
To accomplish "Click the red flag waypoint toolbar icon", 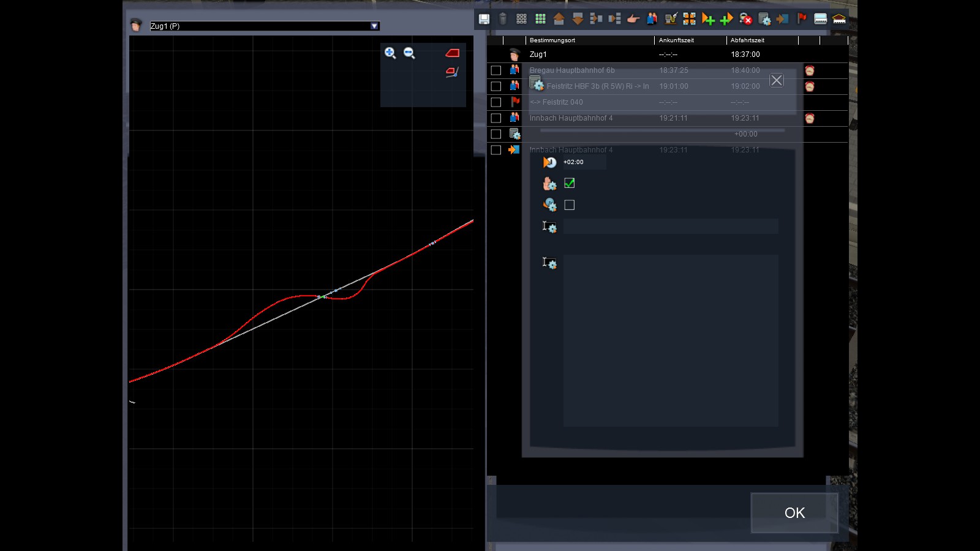I will click(802, 19).
